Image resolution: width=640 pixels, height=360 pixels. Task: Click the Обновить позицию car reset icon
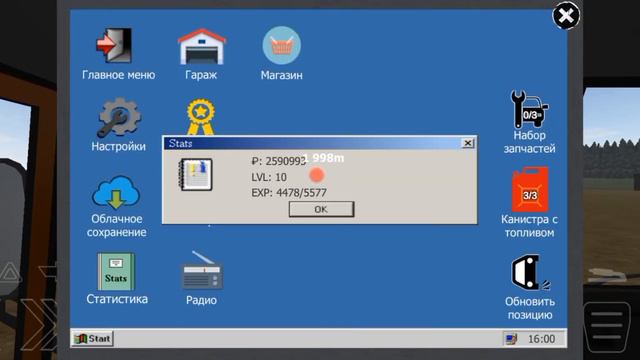[x=530, y=272]
